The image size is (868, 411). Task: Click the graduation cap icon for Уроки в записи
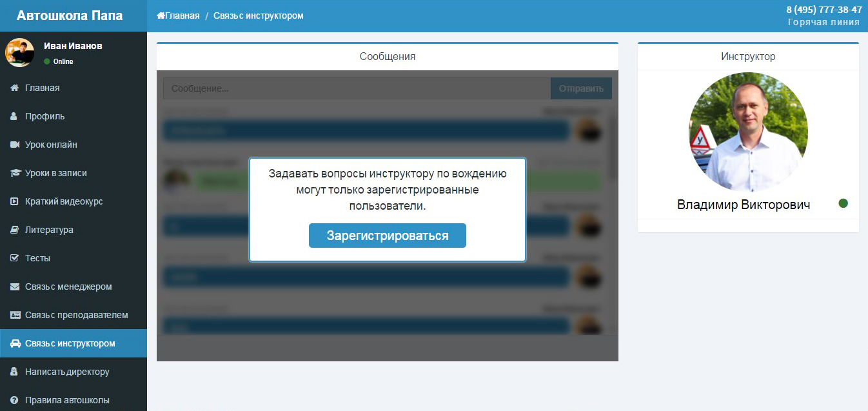coord(15,173)
